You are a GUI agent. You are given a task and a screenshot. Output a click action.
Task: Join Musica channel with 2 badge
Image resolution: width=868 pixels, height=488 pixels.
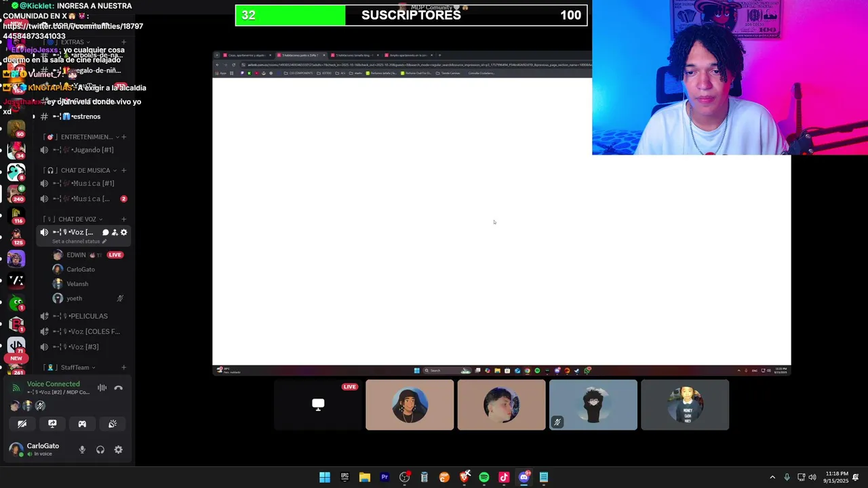(83, 199)
